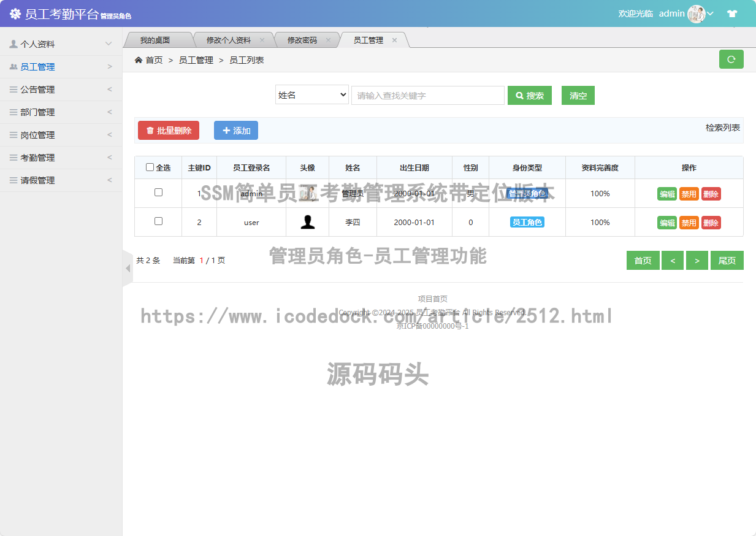
Task: Click 禁用 for the admin row
Action: tap(689, 194)
